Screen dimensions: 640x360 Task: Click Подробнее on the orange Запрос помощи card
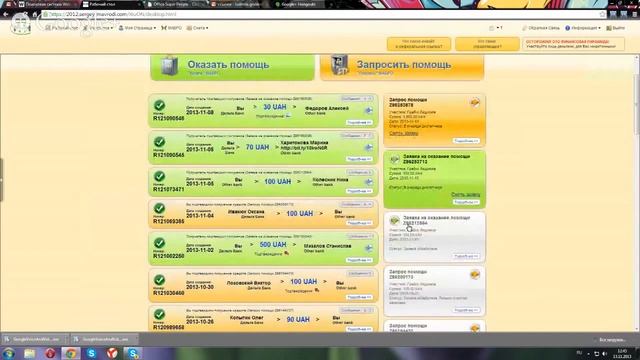466,141
